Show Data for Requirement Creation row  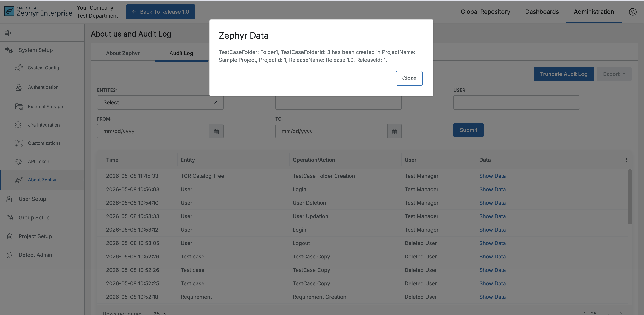(492, 297)
